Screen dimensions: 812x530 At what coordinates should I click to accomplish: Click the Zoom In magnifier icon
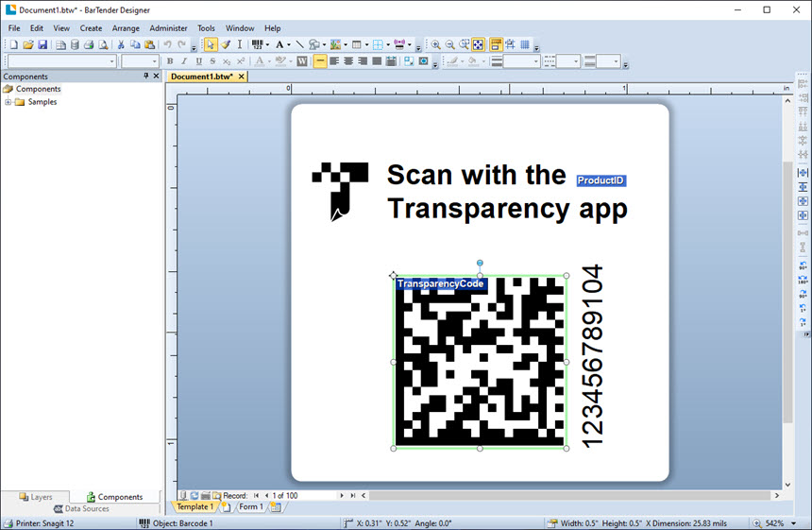[x=436, y=45]
